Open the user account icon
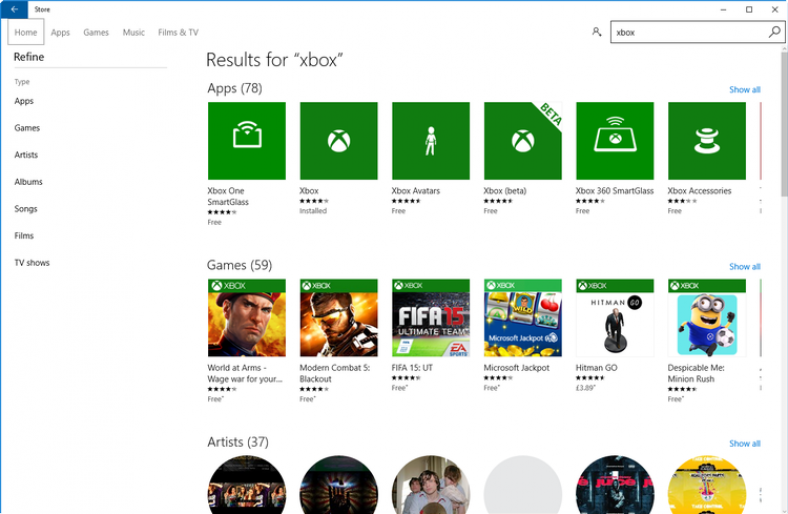 (x=597, y=32)
